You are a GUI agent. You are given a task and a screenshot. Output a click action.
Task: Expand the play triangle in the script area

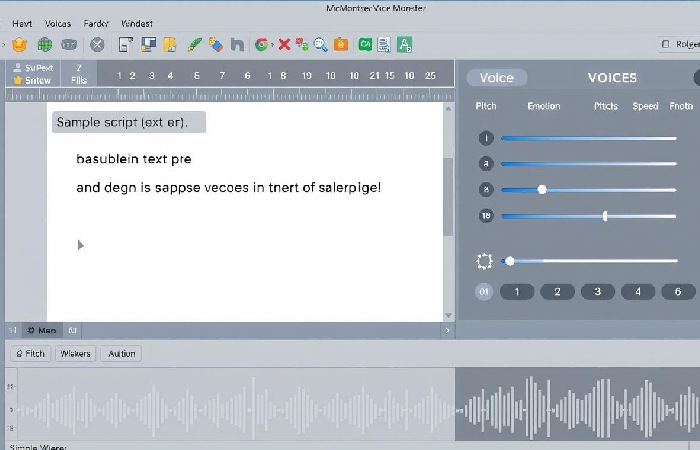81,244
